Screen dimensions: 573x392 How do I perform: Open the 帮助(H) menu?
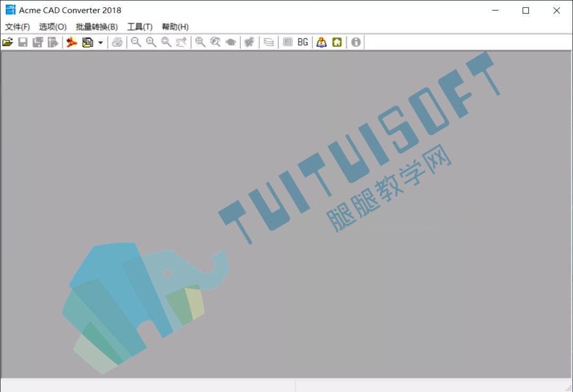click(x=175, y=27)
